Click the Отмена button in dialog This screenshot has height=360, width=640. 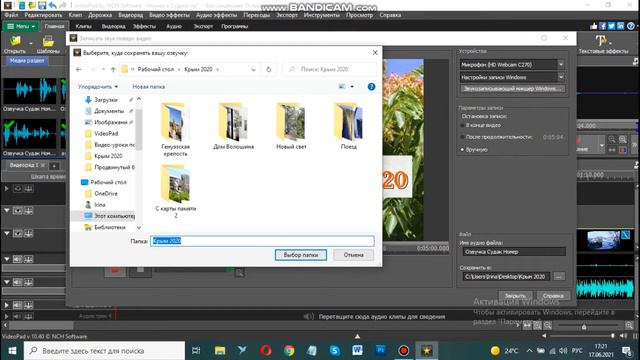pos(353,255)
